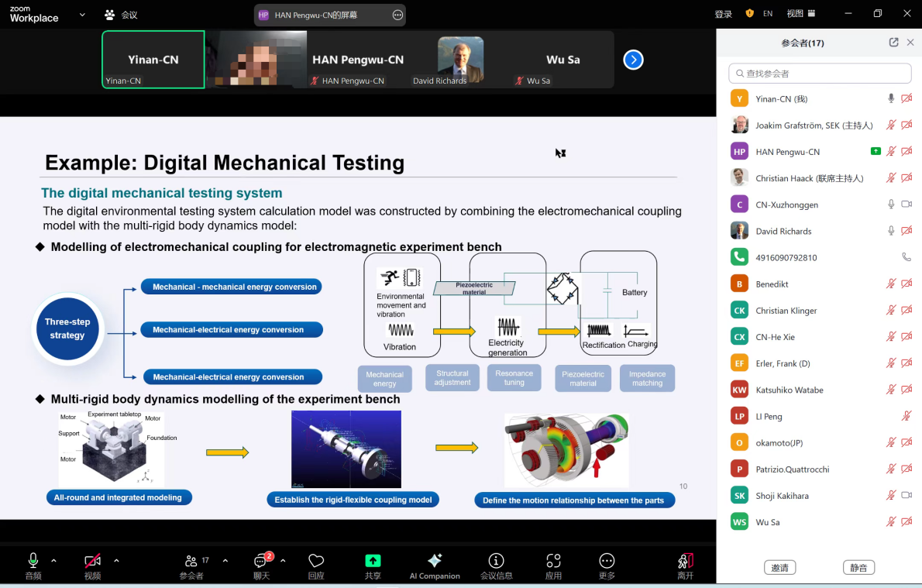Click the Mute all button

tap(858, 568)
